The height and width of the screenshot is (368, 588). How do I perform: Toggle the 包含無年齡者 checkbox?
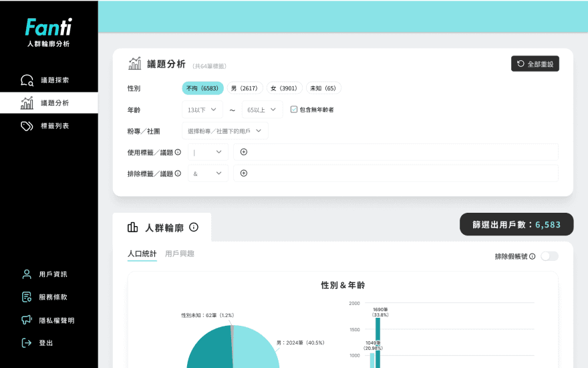point(294,109)
